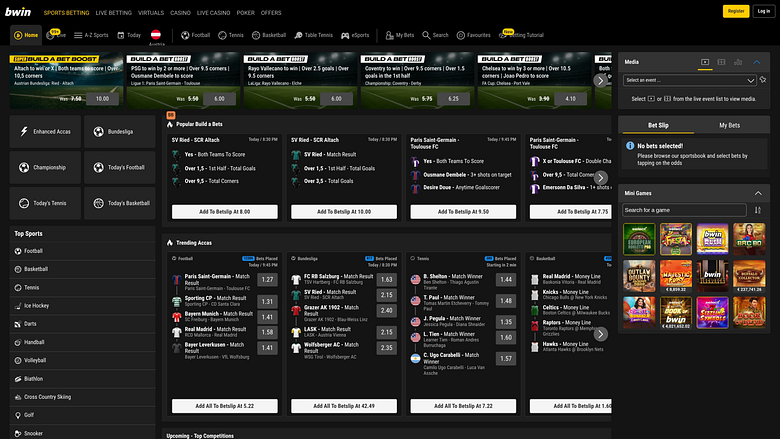Open Live Casino menu
Screen dimensions: 780x439
(x=213, y=13)
